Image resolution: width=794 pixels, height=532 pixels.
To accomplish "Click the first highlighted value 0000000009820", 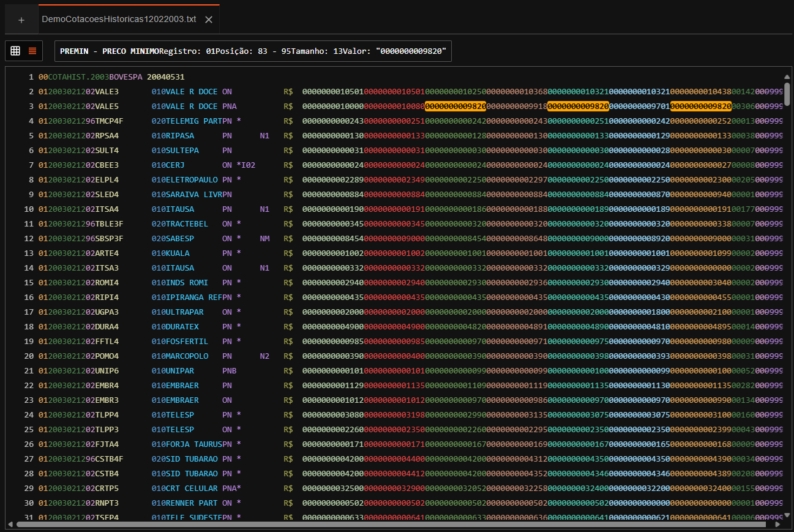I will click(x=455, y=107).
